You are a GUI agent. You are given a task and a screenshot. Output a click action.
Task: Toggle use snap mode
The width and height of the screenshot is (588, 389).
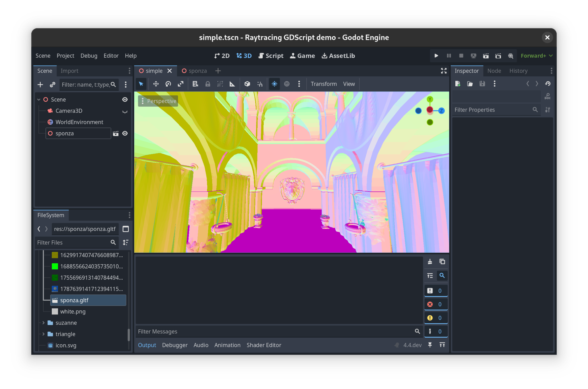pyautogui.click(x=260, y=84)
